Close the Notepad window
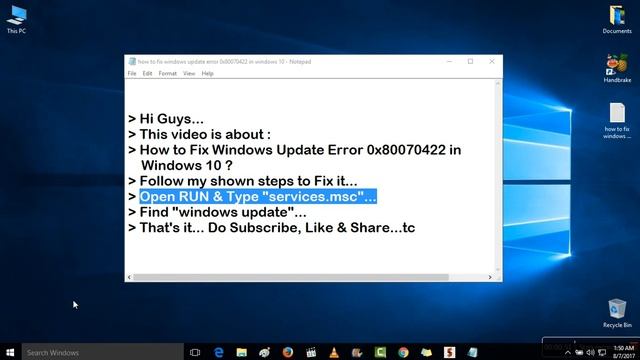This screenshot has height=360, width=640. point(492,61)
